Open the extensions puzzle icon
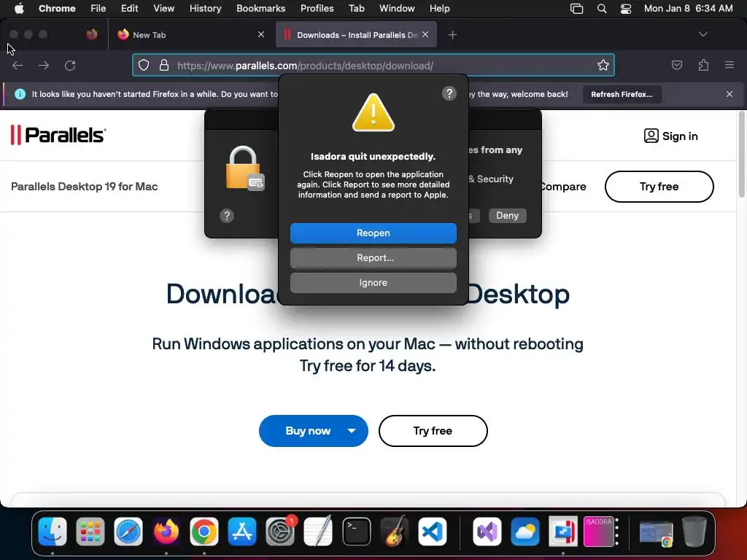Image resolution: width=747 pixels, height=560 pixels. pyautogui.click(x=703, y=65)
